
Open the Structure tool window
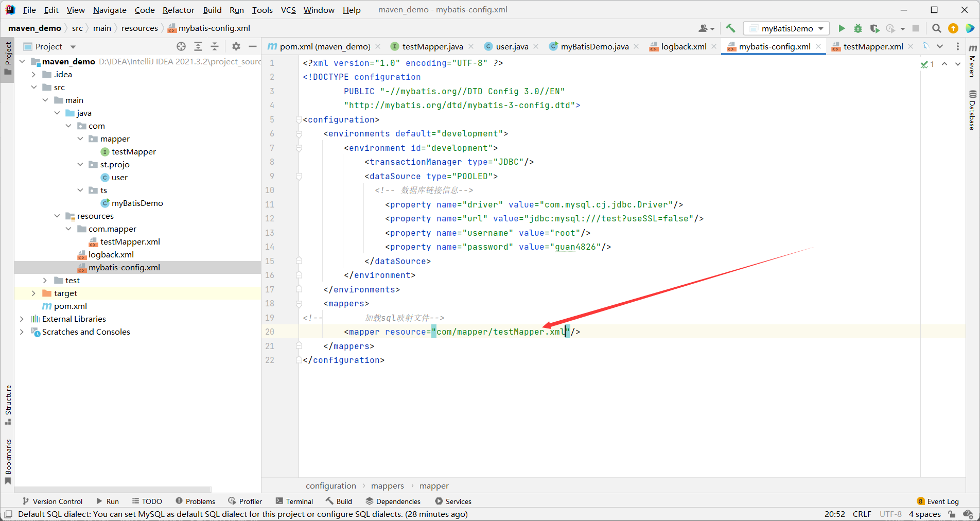pyautogui.click(x=8, y=405)
